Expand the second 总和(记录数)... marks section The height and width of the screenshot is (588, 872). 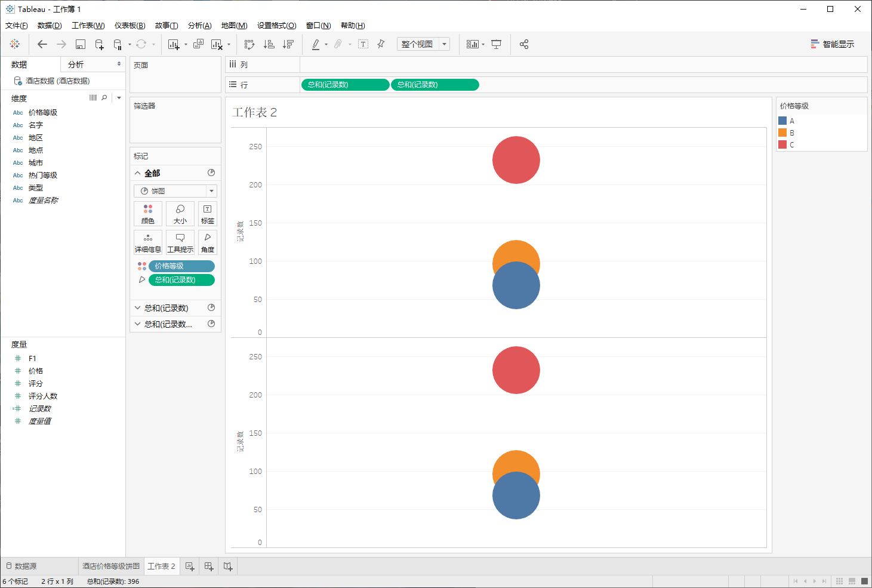point(138,324)
